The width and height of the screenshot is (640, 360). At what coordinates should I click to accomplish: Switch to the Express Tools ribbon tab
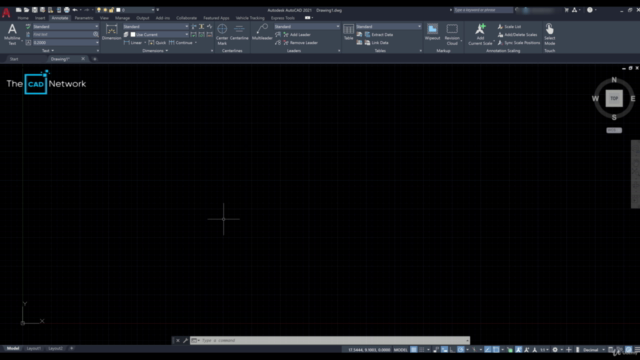(x=282, y=18)
